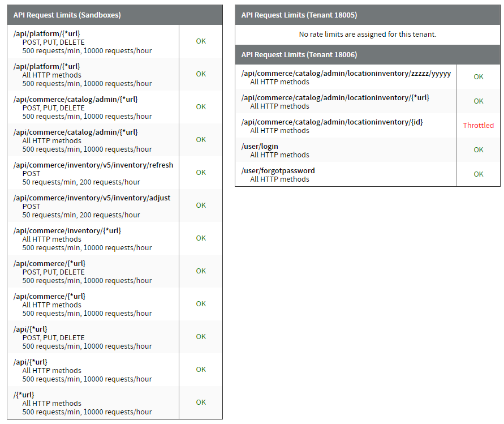
Task: Click the OK status for /user/login row
Action: pyautogui.click(x=478, y=150)
